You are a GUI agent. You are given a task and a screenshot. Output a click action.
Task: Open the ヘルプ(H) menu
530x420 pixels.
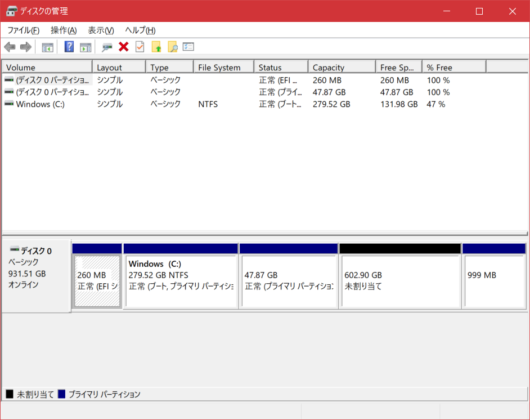pyautogui.click(x=140, y=30)
